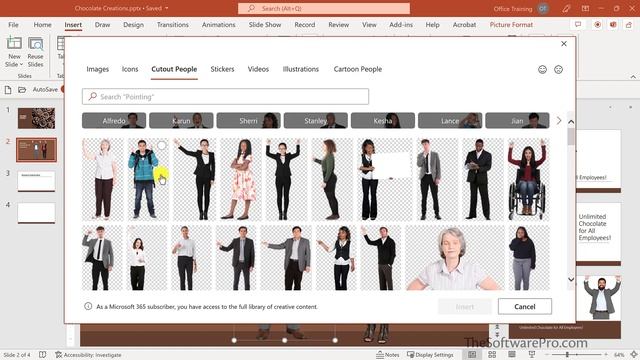Open the Illustrations tab
This screenshot has height=360, width=640.
(301, 69)
